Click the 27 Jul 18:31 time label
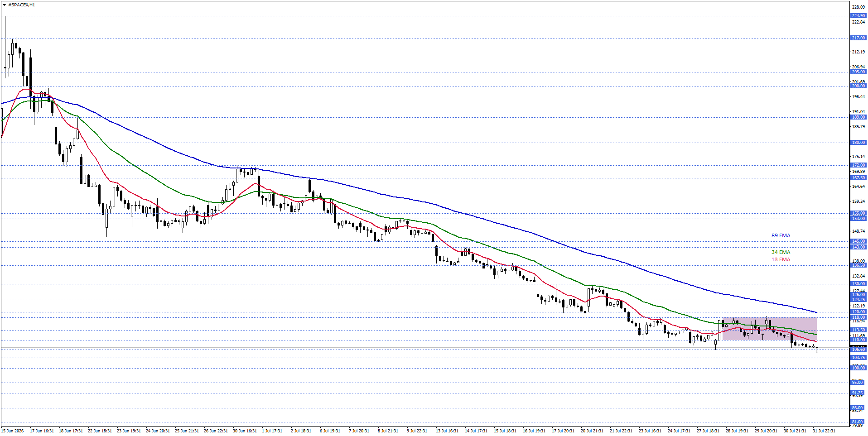 tap(709, 431)
